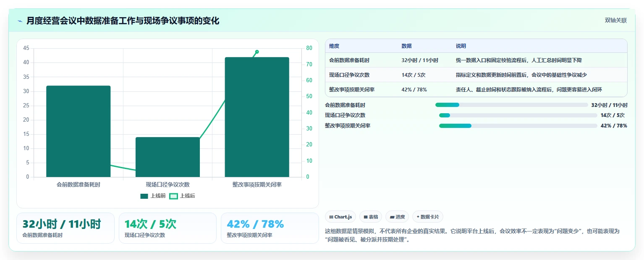Screen dimensions: 644x260
Task: Toggle the 上线前 legend item
Action: 153,196
